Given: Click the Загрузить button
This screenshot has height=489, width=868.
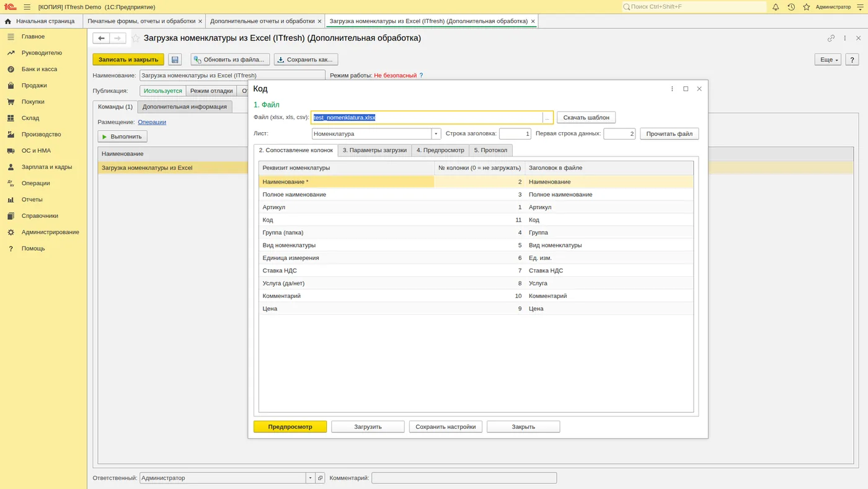Looking at the screenshot, I should pos(368,427).
